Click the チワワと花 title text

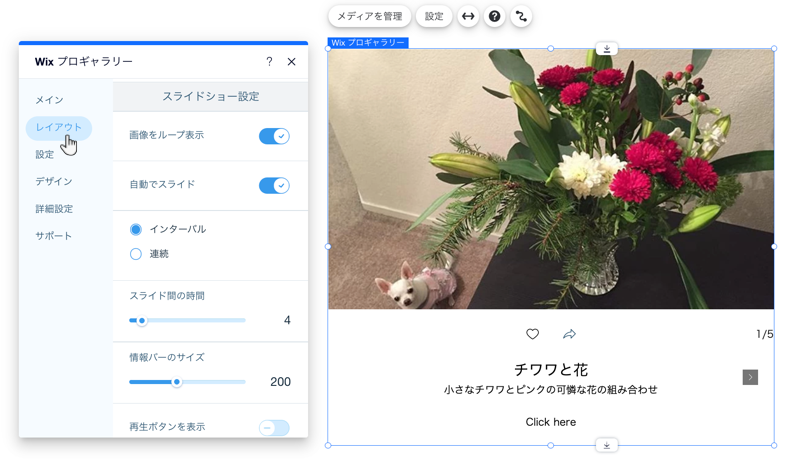[551, 369]
